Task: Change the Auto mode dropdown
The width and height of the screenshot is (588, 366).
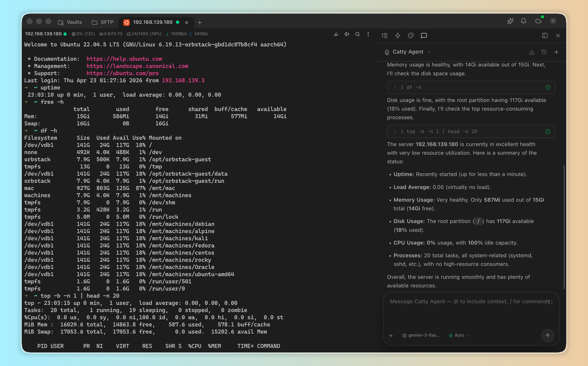Action: pyautogui.click(x=459, y=335)
